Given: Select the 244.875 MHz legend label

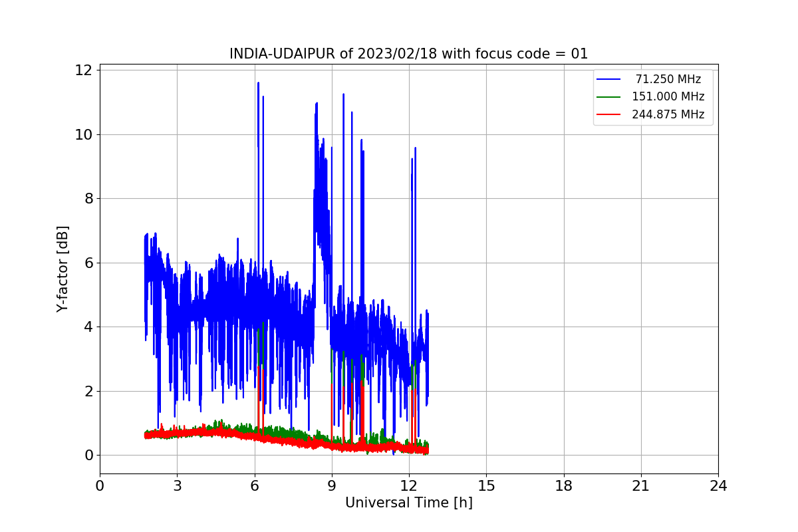Looking at the screenshot, I should pyautogui.click(x=668, y=114).
